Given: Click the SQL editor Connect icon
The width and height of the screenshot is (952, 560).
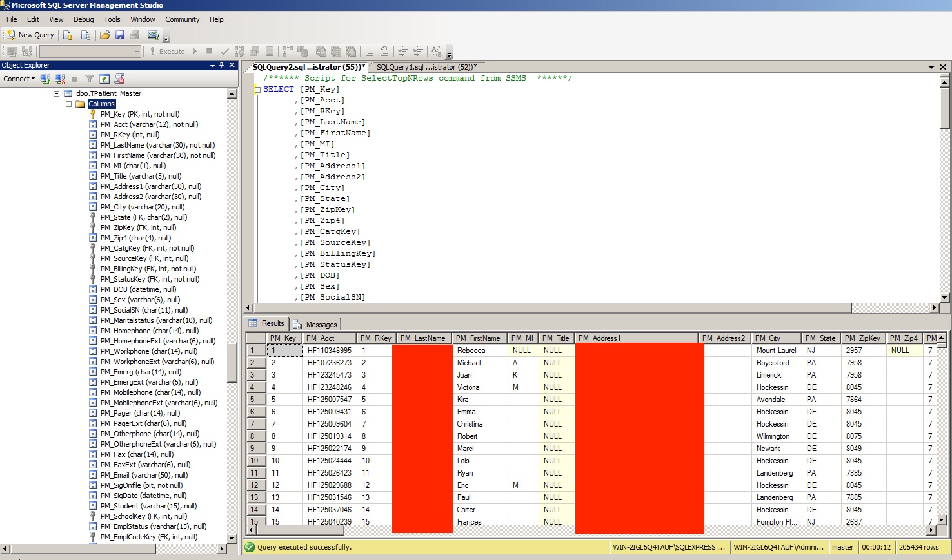Looking at the screenshot, I should [12, 51].
